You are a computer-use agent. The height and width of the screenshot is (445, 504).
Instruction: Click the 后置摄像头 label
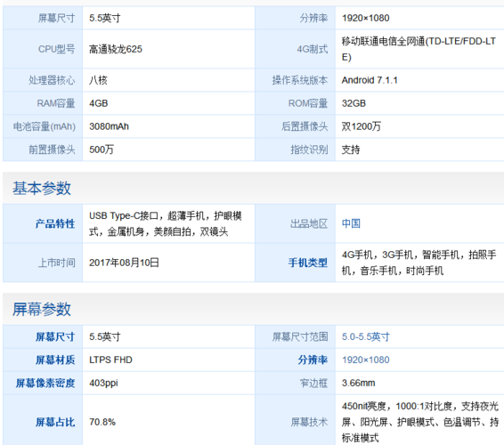305,126
